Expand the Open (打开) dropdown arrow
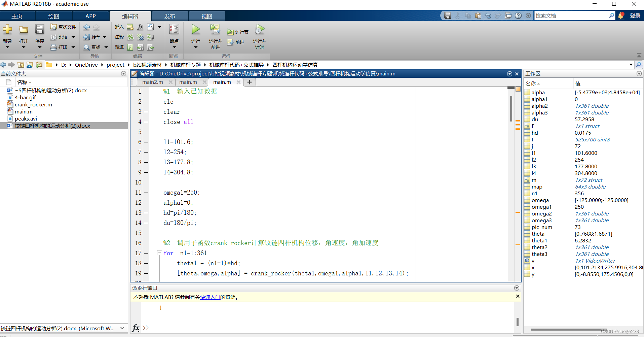 click(24, 47)
